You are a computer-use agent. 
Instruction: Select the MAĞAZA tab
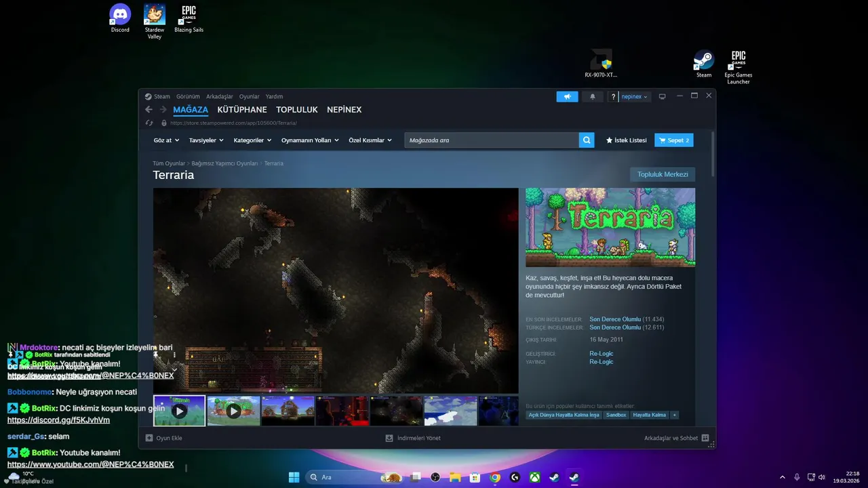point(191,110)
